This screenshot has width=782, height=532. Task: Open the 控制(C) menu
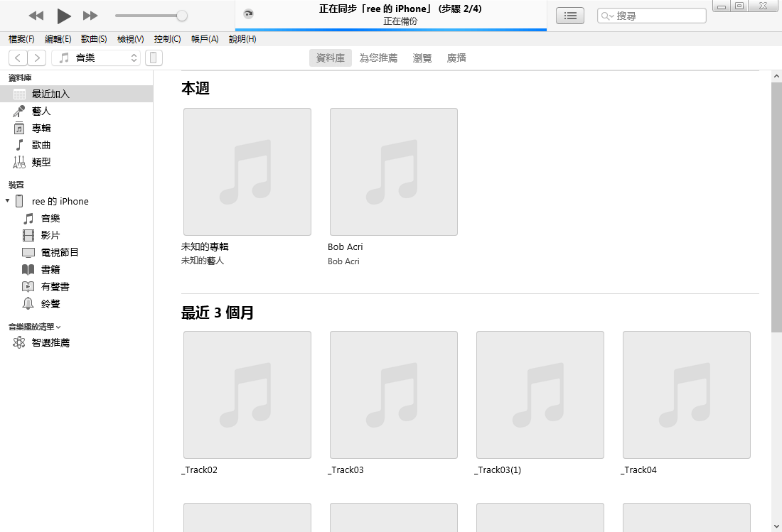coord(168,39)
